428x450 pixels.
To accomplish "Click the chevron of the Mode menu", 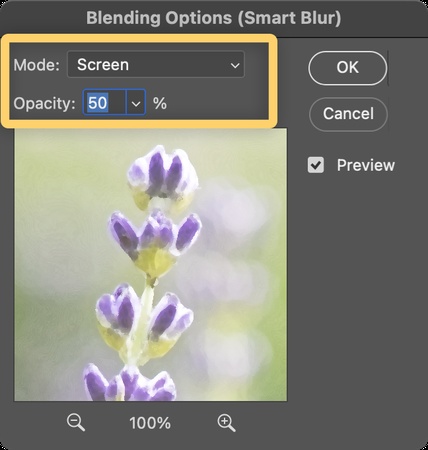I will pyautogui.click(x=235, y=65).
